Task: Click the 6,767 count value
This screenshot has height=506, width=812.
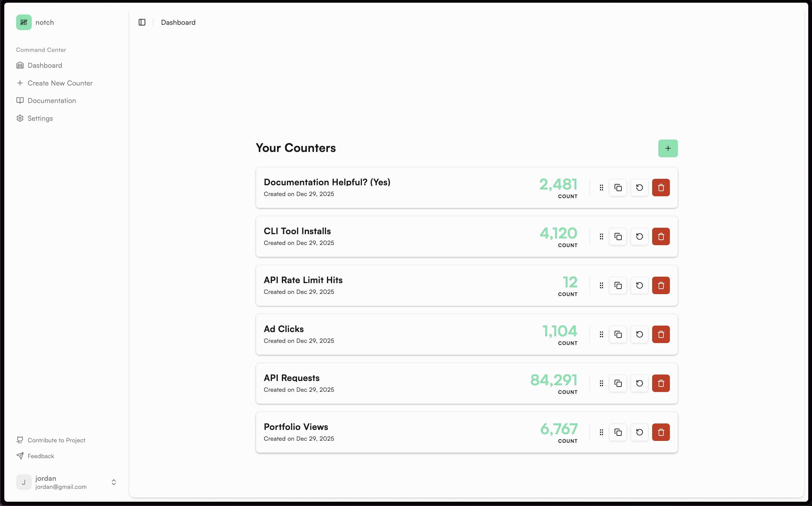Action: 559,429
